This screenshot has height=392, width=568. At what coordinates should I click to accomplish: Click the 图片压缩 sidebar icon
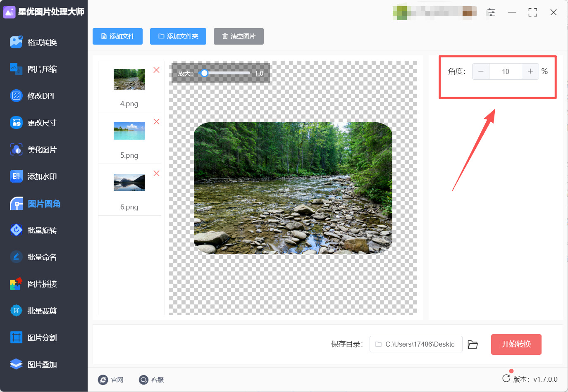[x=16, y=69]
